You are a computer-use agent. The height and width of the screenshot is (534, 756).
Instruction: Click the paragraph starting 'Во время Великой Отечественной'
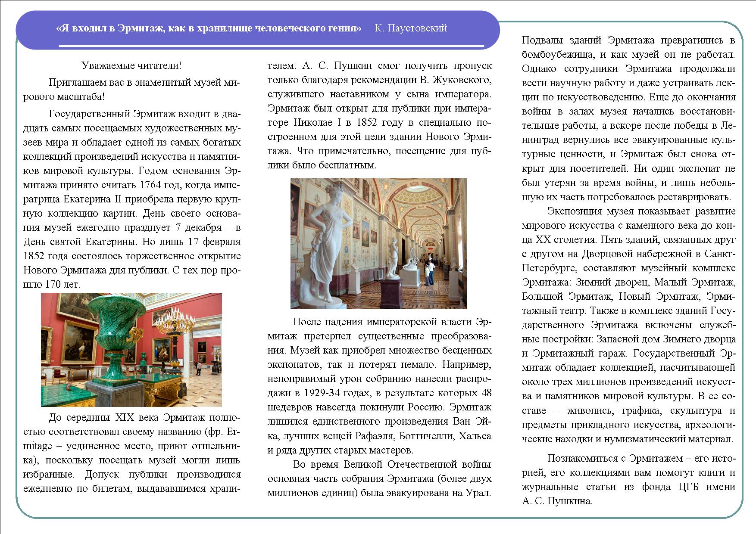click(379, 478)
